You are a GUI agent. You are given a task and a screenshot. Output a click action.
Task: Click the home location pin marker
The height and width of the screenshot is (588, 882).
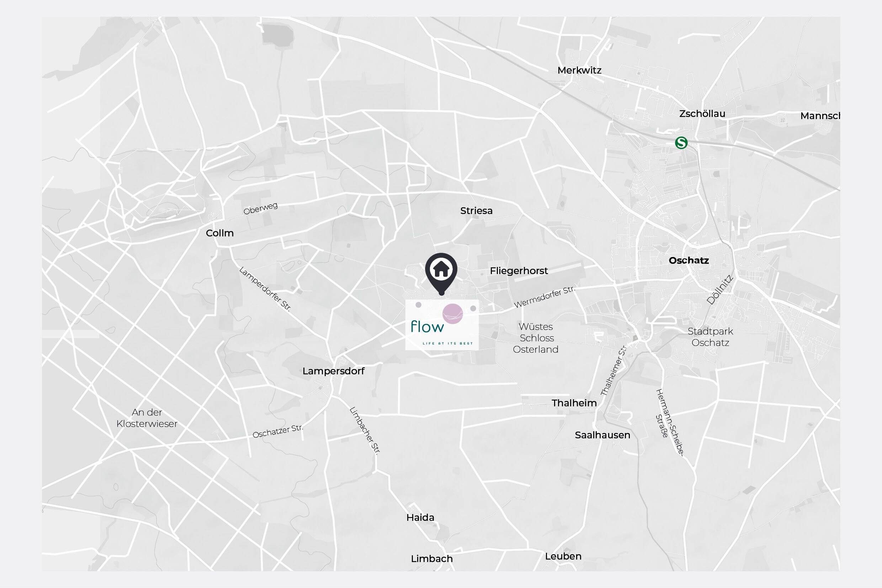441,274
